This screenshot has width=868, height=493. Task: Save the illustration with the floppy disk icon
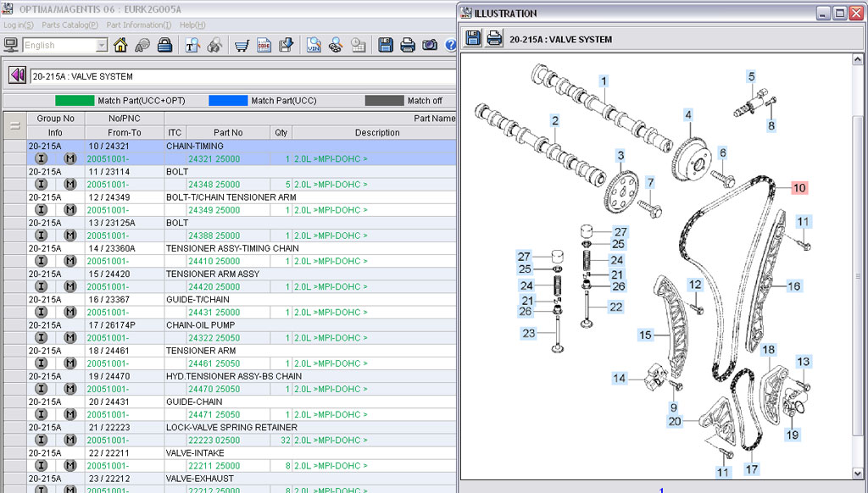coord(473,38)
